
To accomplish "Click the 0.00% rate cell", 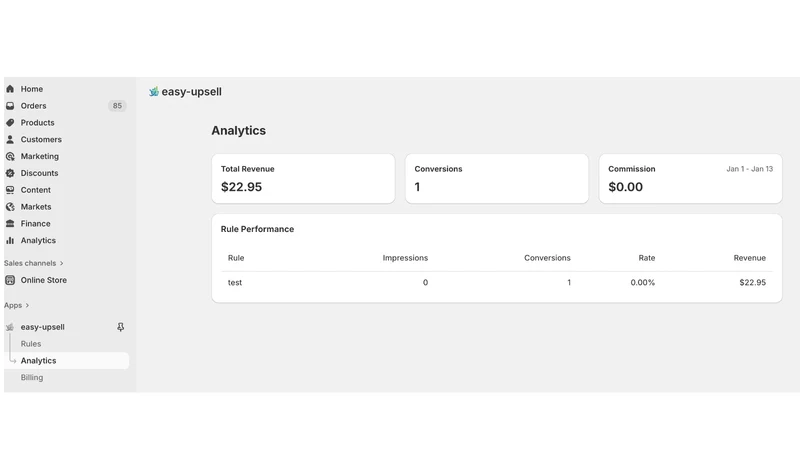I will pyautogui.click(x=642, y=283).
